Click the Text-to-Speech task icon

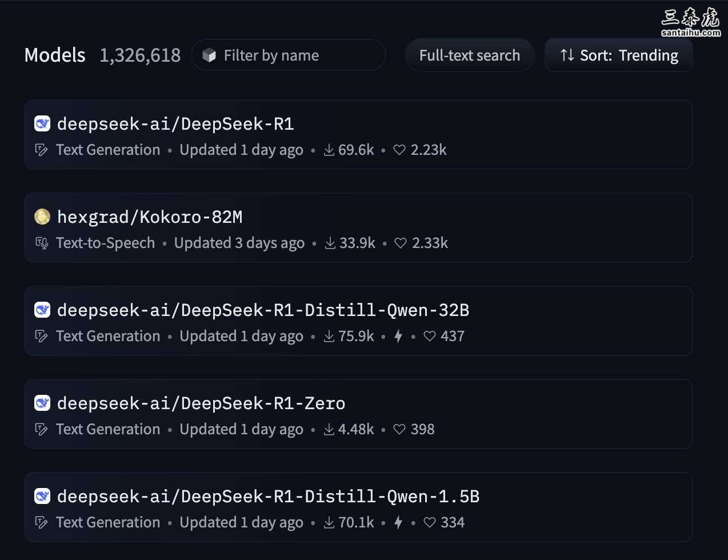(42, 243)
